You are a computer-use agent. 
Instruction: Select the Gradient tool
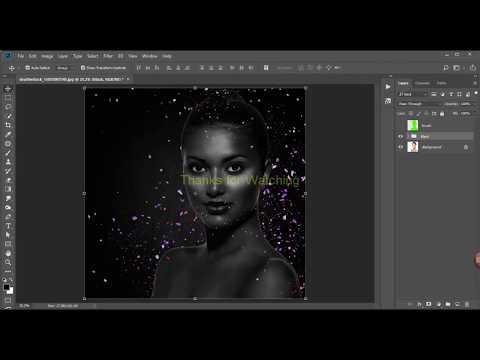click(x=8, y=189)
